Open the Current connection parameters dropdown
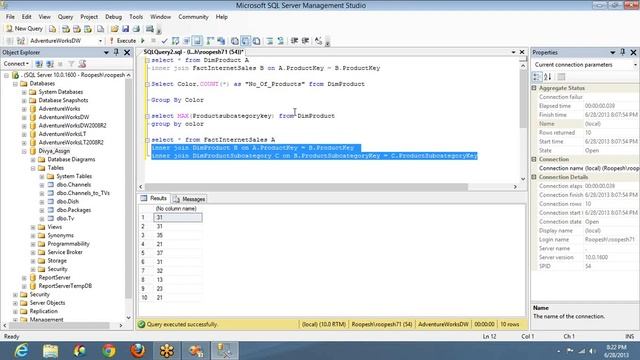 click(x=635, y=65)
